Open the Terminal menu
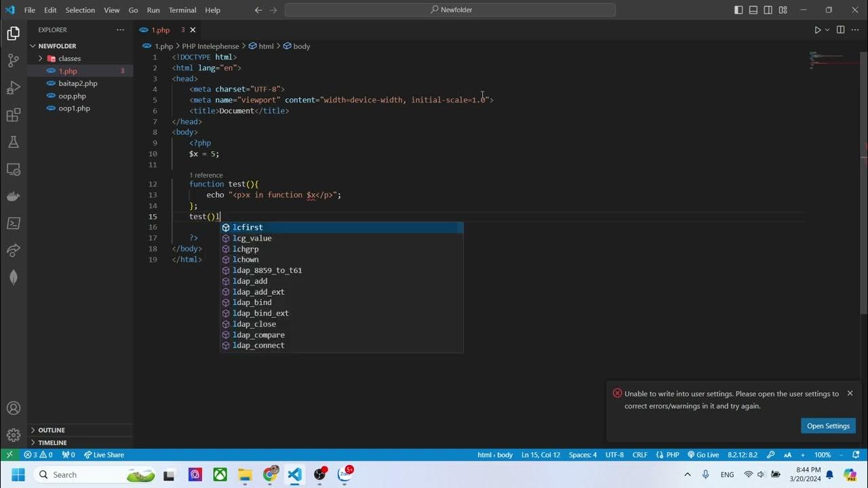 pyautogui.click(x=182, y=10)
